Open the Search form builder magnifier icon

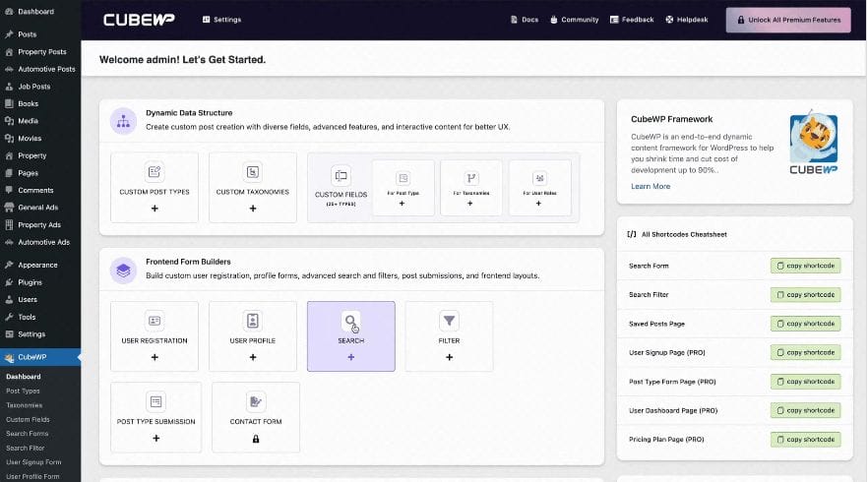350,321
